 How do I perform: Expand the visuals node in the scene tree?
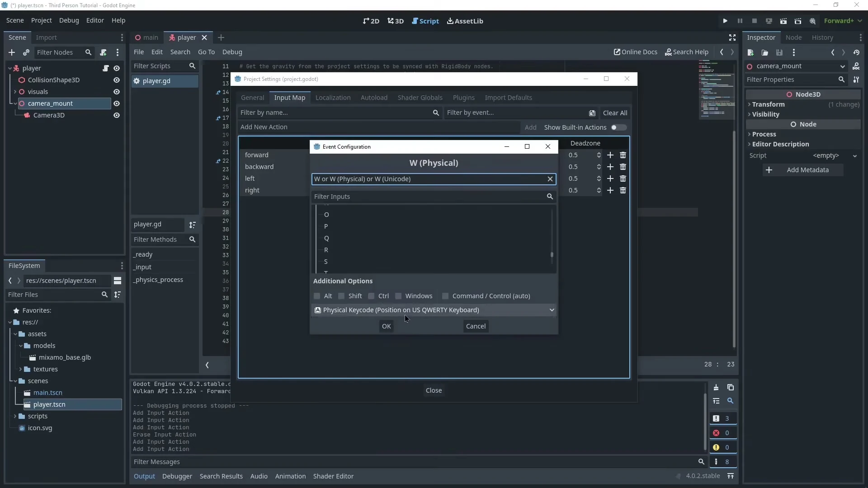pos(15,92)
